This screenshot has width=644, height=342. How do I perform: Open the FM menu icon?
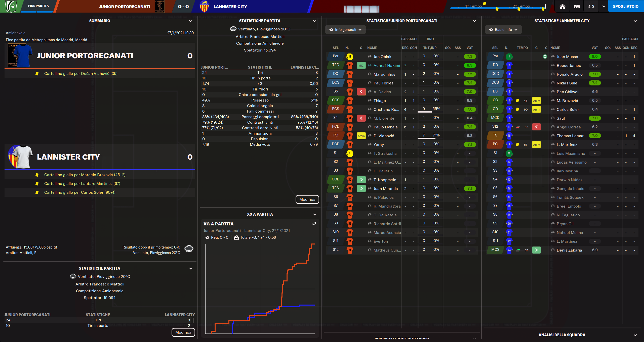click(x=577, y=7)
